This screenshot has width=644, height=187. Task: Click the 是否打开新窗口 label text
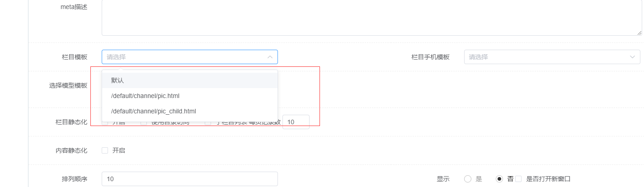(548, 179)
